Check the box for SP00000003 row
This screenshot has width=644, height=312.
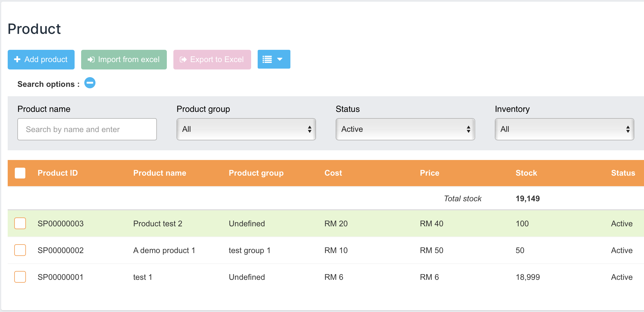coord(20,223)
